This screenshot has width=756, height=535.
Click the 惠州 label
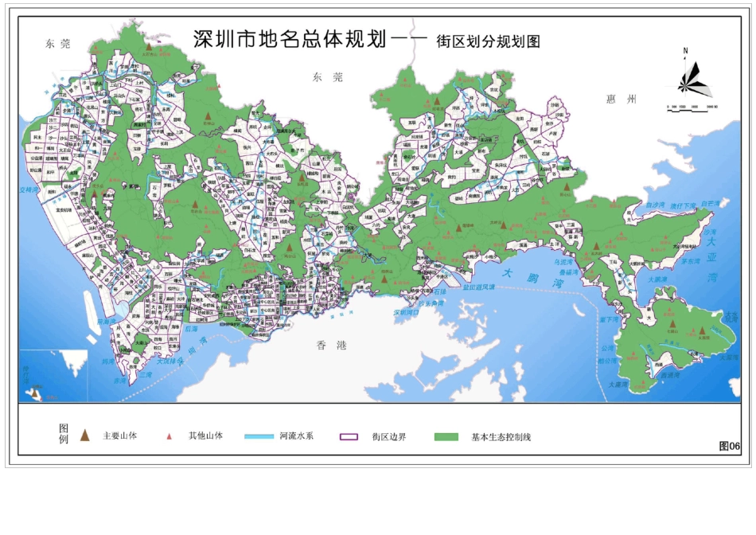coord(622,100)
